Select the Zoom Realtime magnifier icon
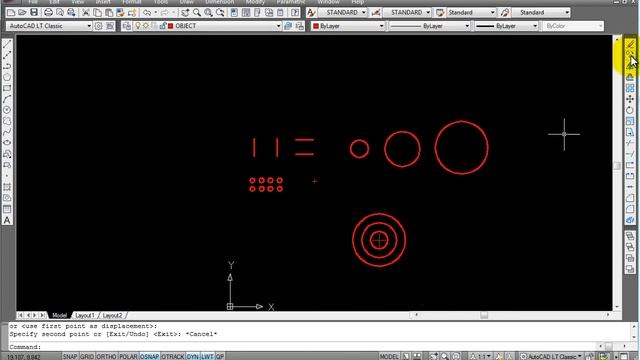The width and height of the screenshot is (640, 360). pos(197,13)
